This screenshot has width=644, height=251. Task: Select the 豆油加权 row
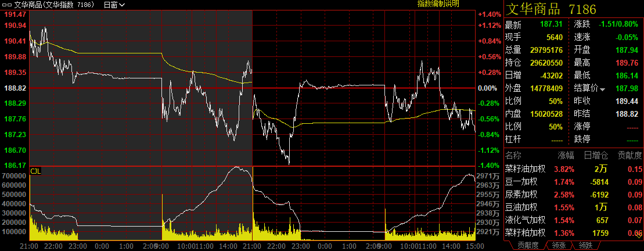click(574, 207)
